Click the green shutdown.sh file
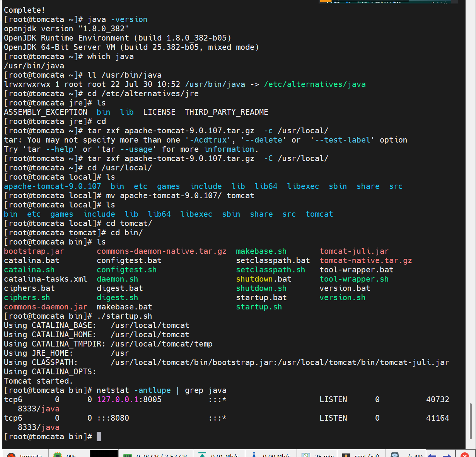Image resolution: width=476 pixels, height=457 pixels. [261, 288]
